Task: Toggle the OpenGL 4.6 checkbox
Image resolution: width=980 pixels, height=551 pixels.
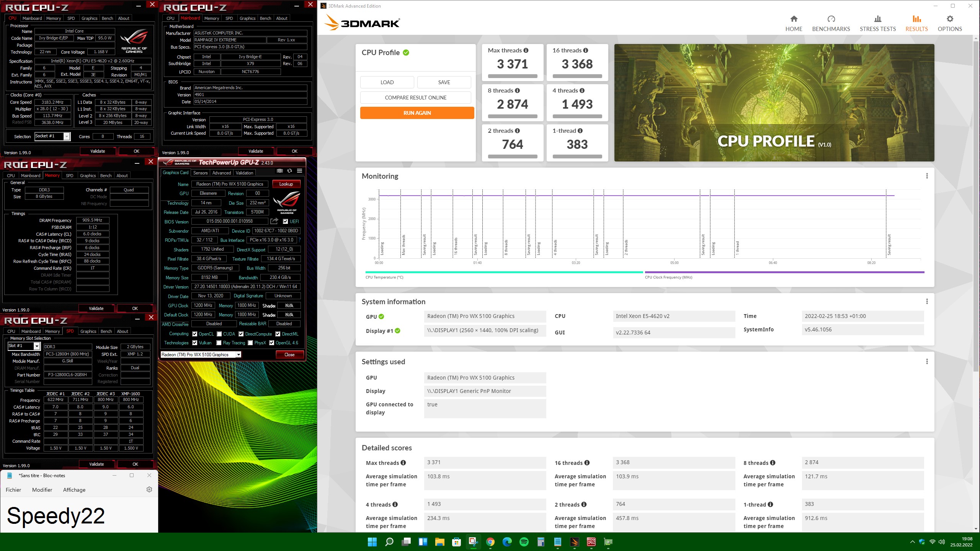Action: (x=271, y=343)
